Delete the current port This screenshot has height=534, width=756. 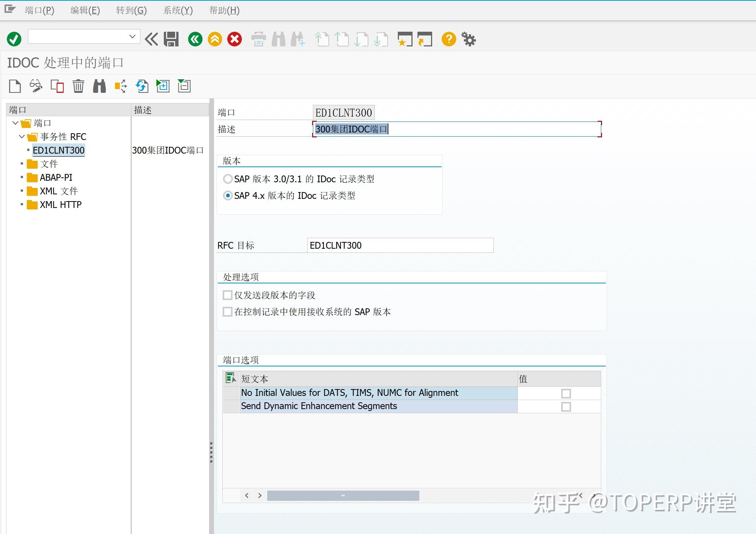click(x=79, y=86)
